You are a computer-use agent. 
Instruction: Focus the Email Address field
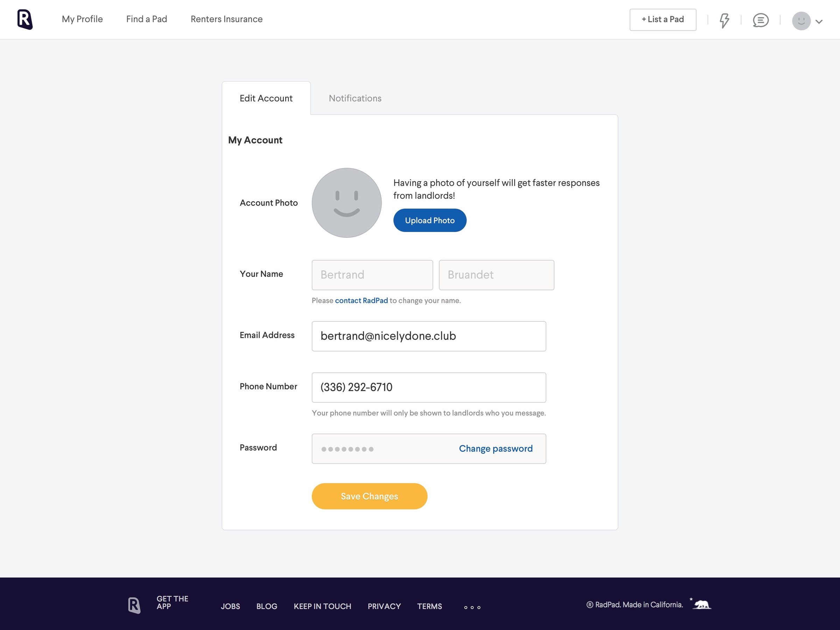click(x=429, y=336)
